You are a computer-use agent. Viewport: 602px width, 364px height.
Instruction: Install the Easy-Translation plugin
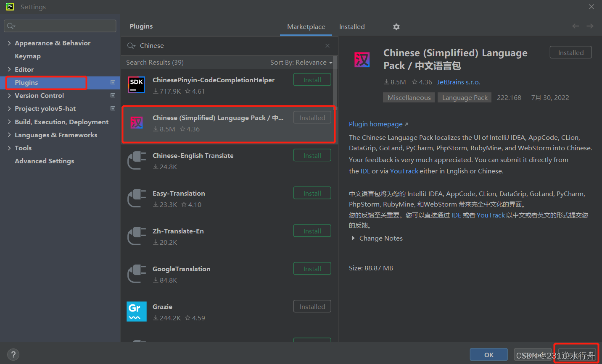[312, 193]
